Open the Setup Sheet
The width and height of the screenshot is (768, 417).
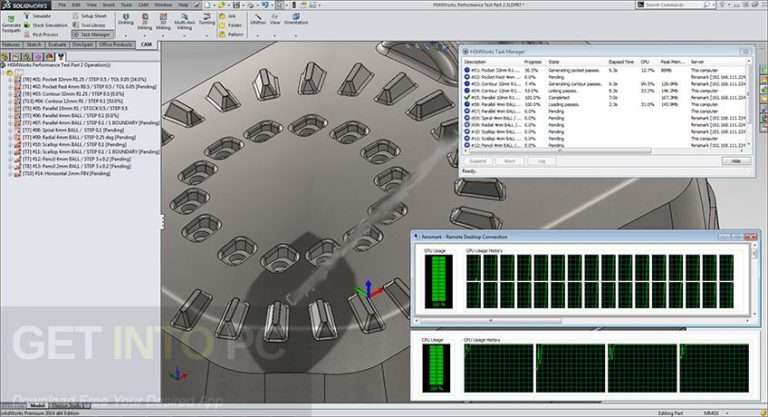[x=89, y=16]
